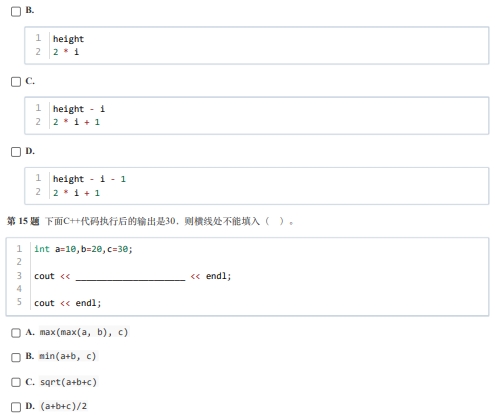Viewport: 495px width, 415px height.
Task: Click 'height - i - 1' line in option D
Action: pos(89,179)
